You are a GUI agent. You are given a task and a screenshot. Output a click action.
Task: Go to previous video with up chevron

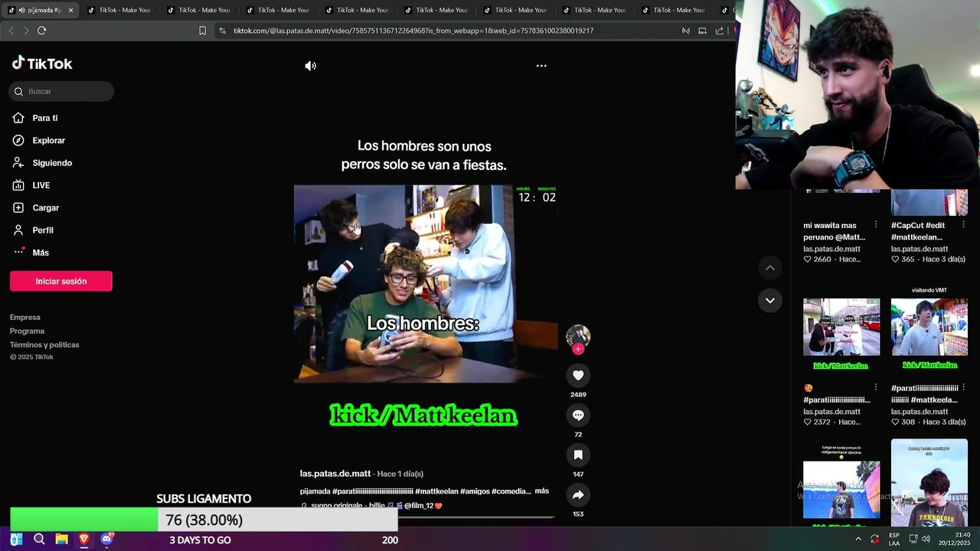[x=770, y=268]
